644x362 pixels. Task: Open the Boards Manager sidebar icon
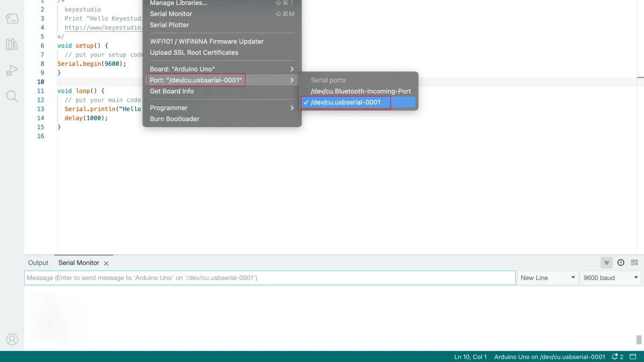(12, 19)
